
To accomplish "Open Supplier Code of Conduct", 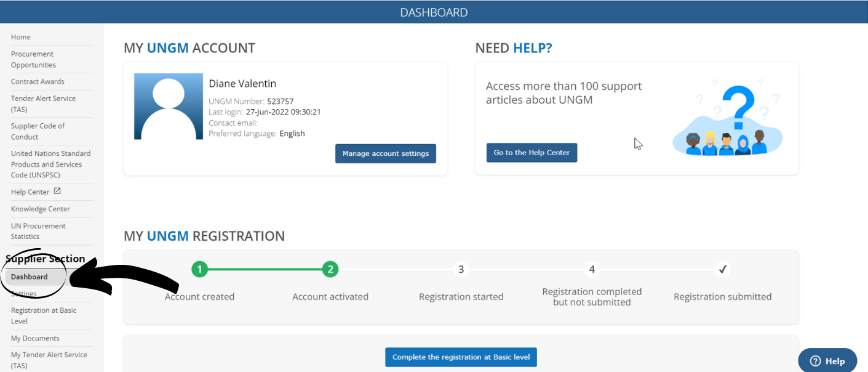I will tap(38, 131).
